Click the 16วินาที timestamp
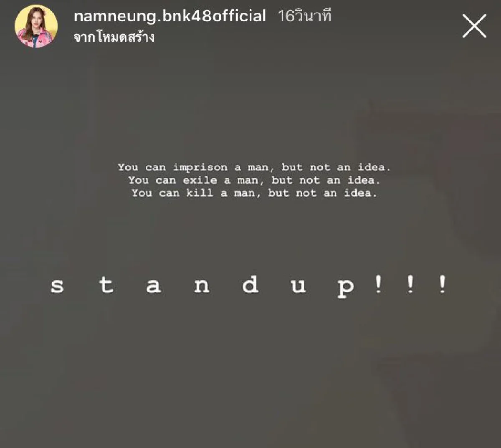 (304, 16)
